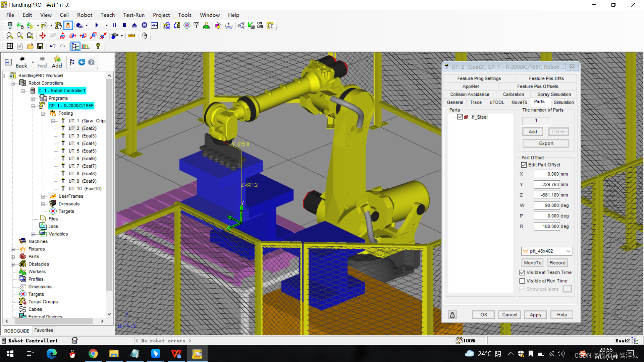
Task: Open the plt_48x402 dropdown
Action: pos(568,251)
